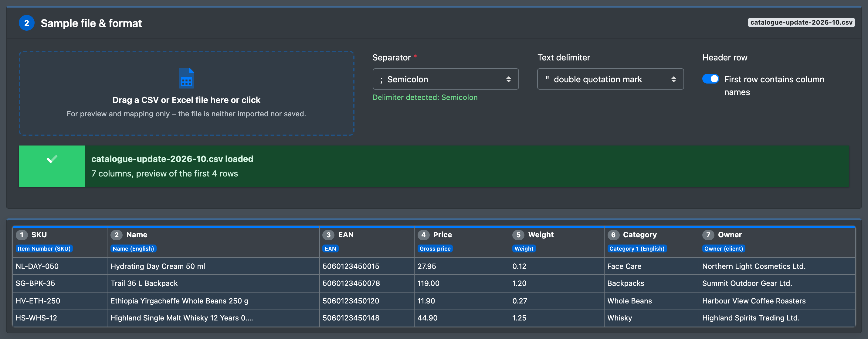Click the HS-WHS-12 SKU cell
This screenshot has width=868, height=339.
60,318
